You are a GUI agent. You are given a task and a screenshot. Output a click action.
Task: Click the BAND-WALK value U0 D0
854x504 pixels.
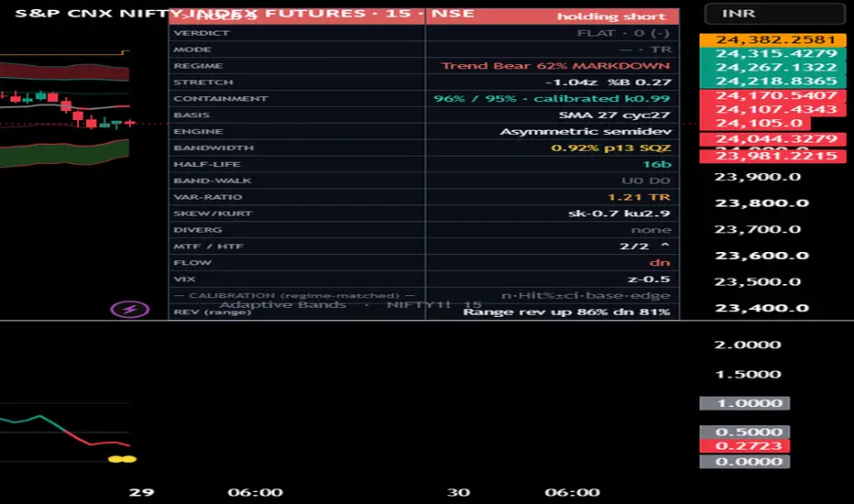point(645,181)
